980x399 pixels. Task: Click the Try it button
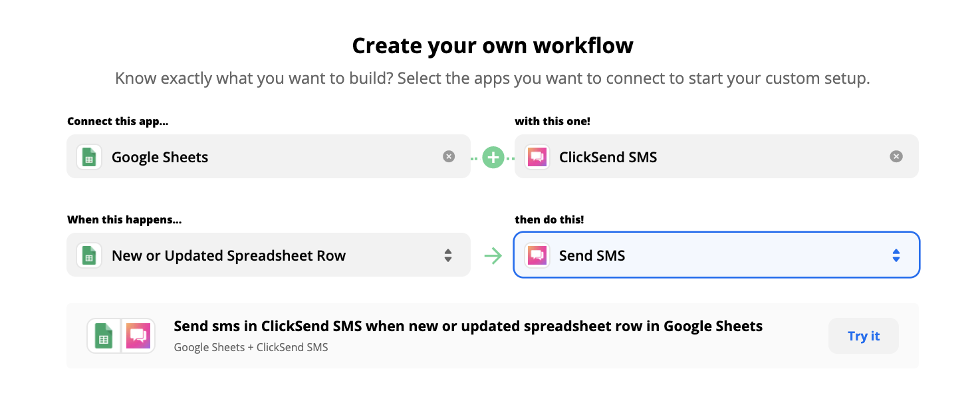tap(864, 336)
